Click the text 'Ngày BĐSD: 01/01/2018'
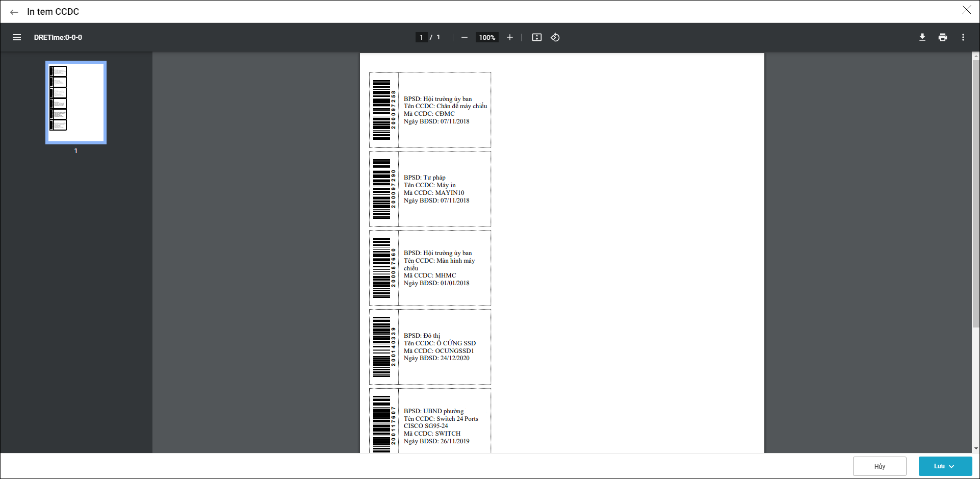The image size is (980, 479). (436, 283)
